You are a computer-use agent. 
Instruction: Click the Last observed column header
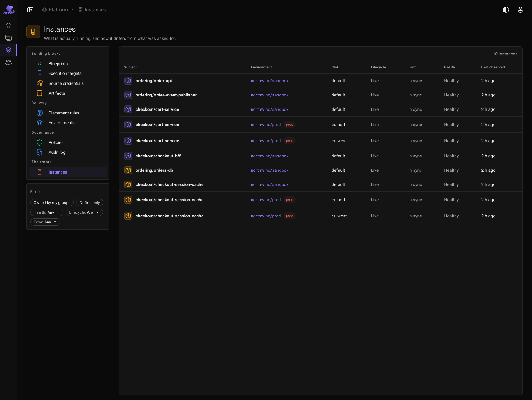493,67
